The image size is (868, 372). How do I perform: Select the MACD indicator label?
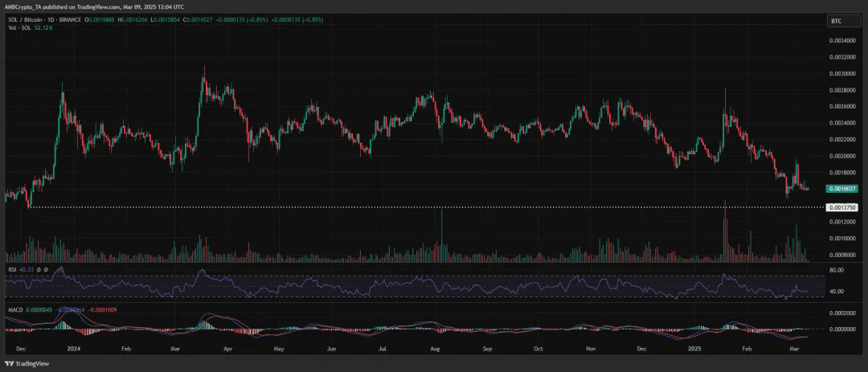pyautogui.click(x=14, y=309)
